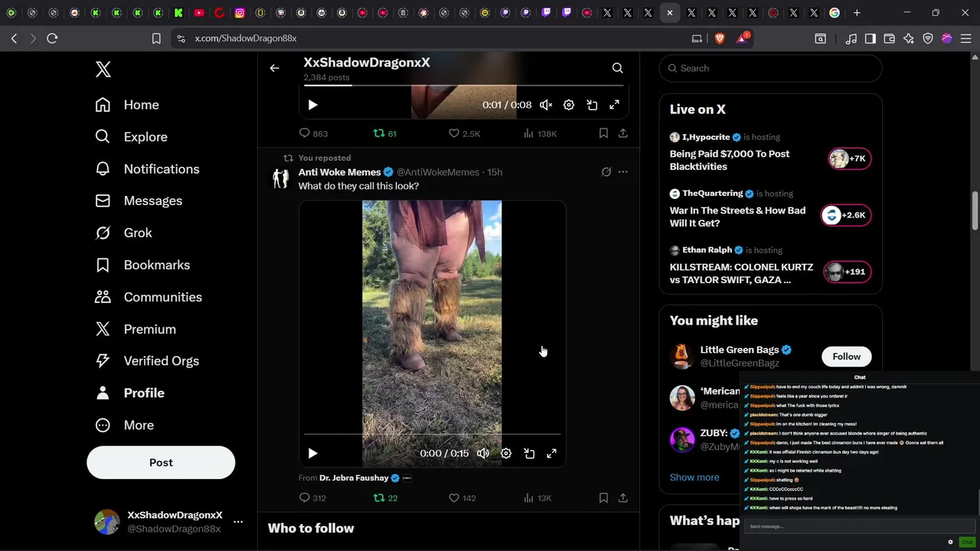Viewport: 980px width, 551px height.
Task: Seek on the 0:15 video progress bar
Action: tap(432, 434)
